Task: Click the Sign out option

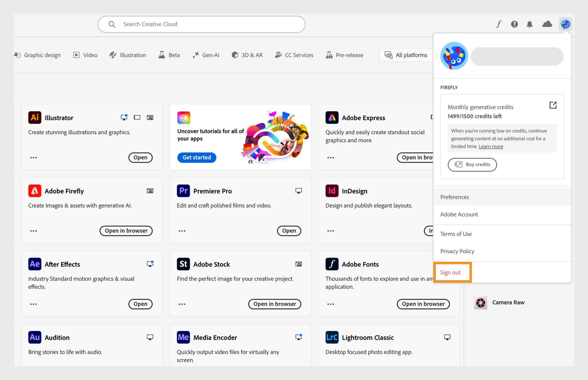Action: pyautogui.click(x=450, y=272)
